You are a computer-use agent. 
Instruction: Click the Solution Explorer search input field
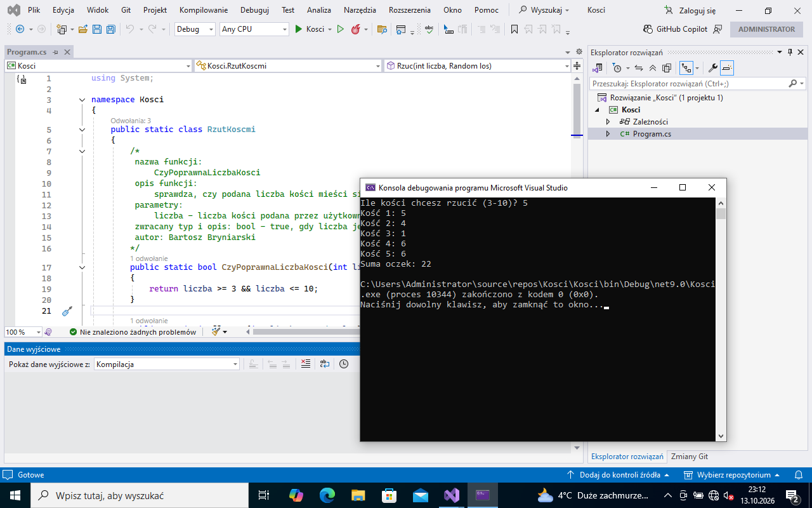click(x=690, y=83)
